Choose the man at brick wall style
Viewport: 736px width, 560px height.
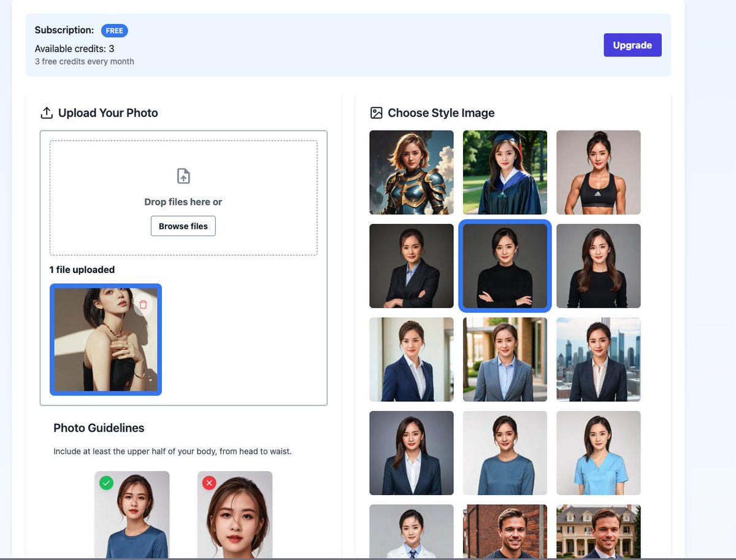[x=505, y=531]
